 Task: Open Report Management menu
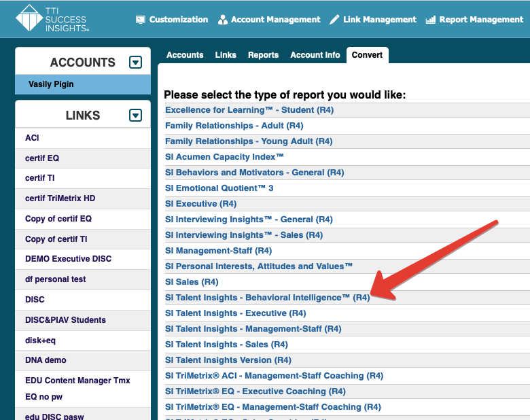pyautogui.click(x=481, y=20)
